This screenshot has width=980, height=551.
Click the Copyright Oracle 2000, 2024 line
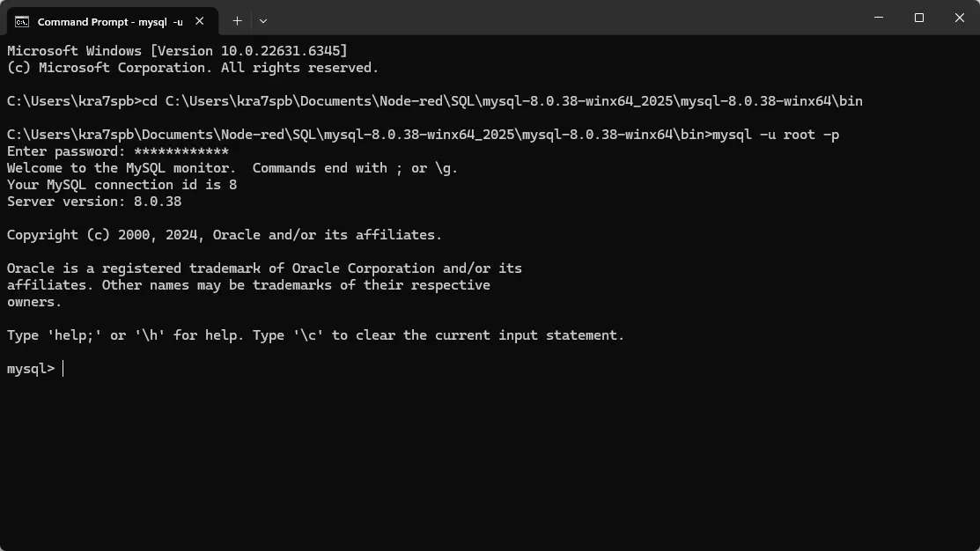pyautogui.click(x=225, y=235)
